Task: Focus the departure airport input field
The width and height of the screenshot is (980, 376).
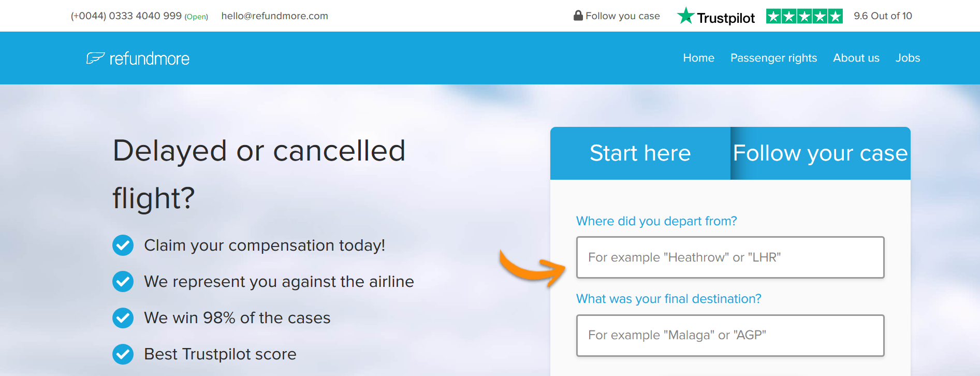Action: click(x=730, y=257)
